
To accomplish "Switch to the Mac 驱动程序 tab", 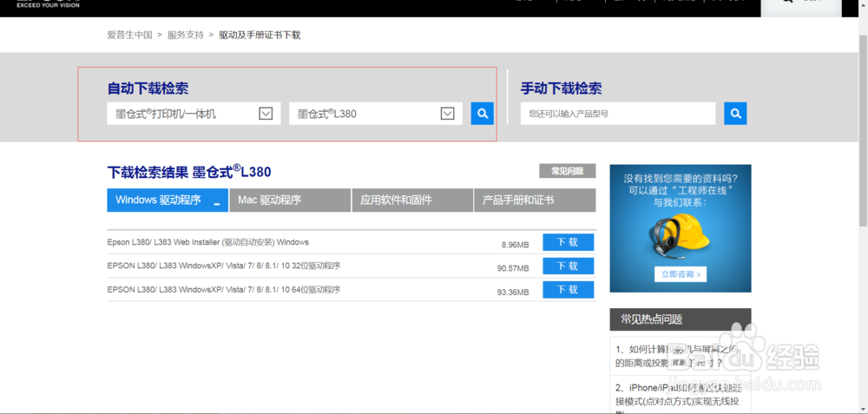I will click(x=290, y=200).
